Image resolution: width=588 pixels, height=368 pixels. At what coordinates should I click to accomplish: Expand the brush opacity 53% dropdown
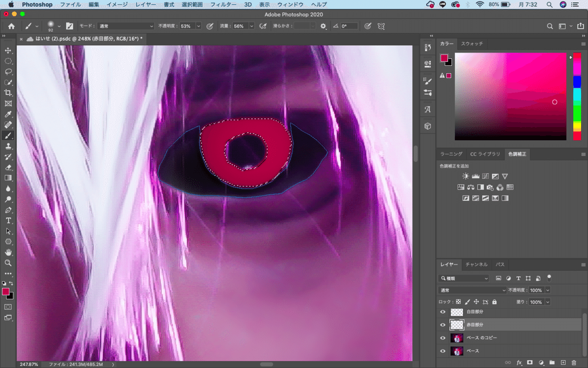coord(198,26)
